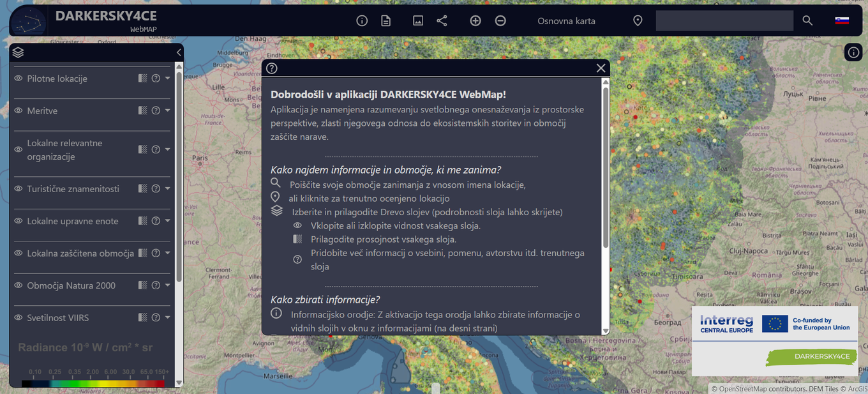The height and width of the screenshot is (394, 868).
Task: Expand the Turistične znamenitosti layer arrow
Action: point(168,188)
